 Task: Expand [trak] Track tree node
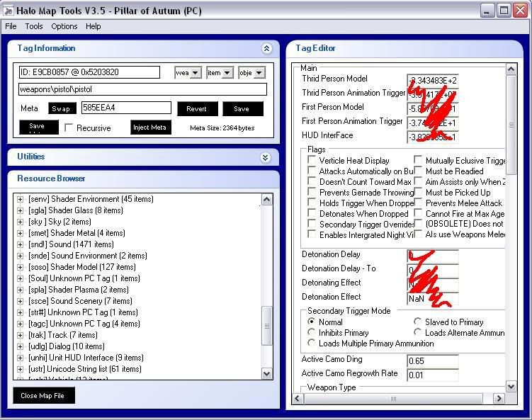[x=21, y=336]
